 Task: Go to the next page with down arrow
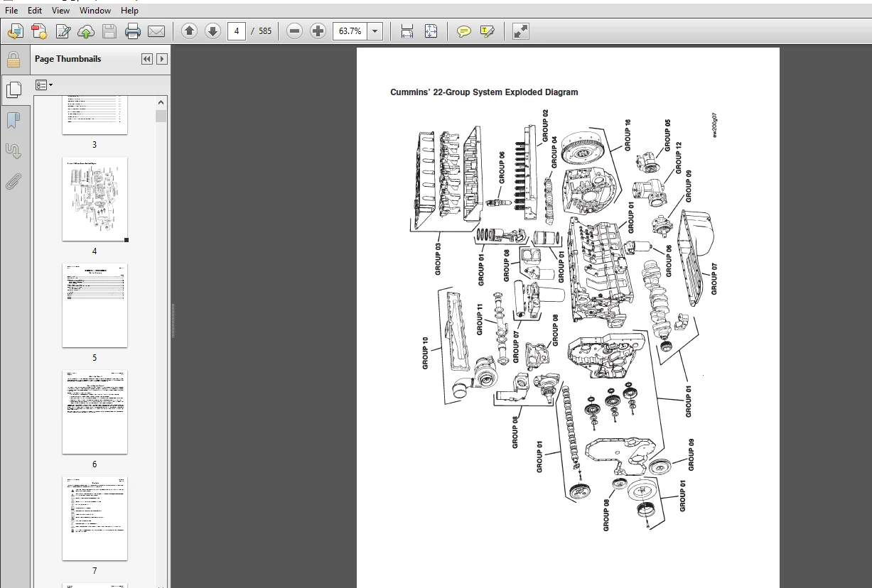coord(212,31)
